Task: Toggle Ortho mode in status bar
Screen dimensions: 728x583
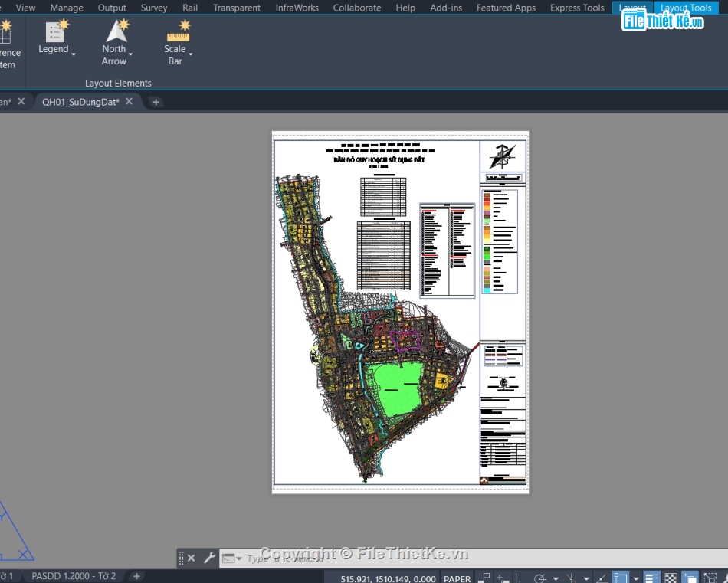Action: 519,578
